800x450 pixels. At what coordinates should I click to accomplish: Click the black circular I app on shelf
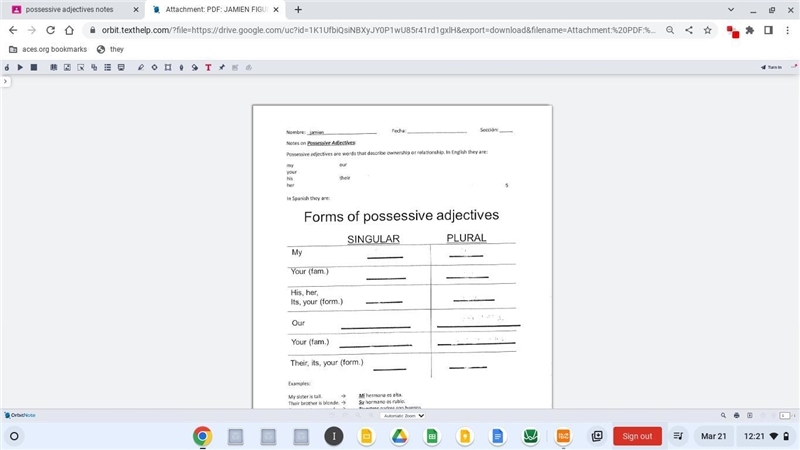point(334,436)
